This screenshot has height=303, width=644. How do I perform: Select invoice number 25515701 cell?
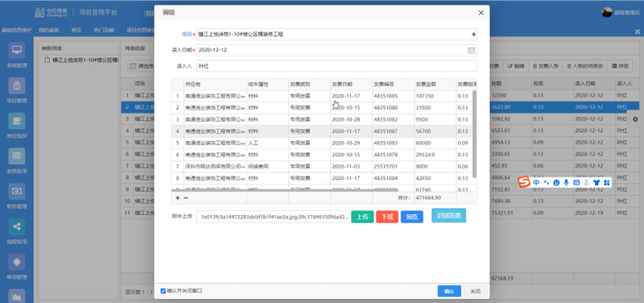click(393, 167)
